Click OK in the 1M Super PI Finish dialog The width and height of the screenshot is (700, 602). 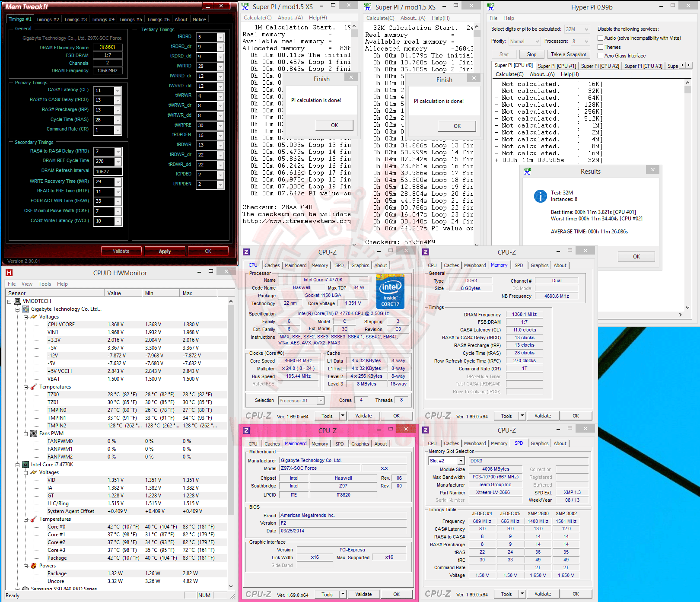click(334, 125)
